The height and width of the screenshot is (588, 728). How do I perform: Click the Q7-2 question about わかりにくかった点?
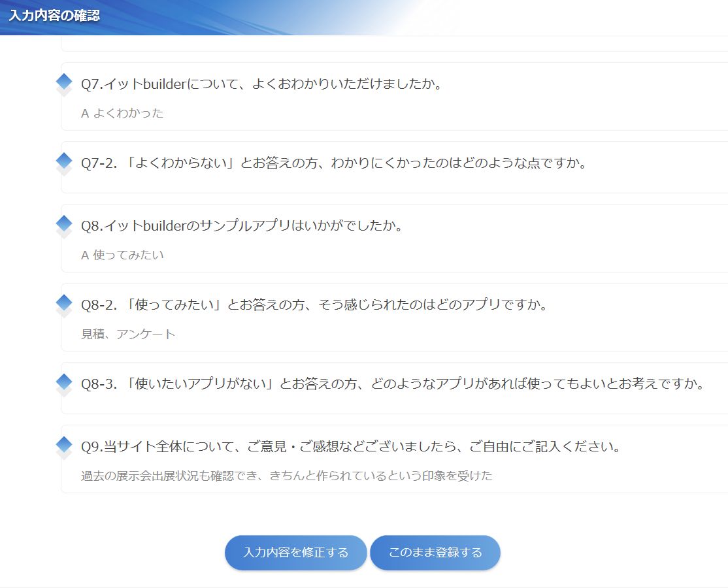click(333, 163)
